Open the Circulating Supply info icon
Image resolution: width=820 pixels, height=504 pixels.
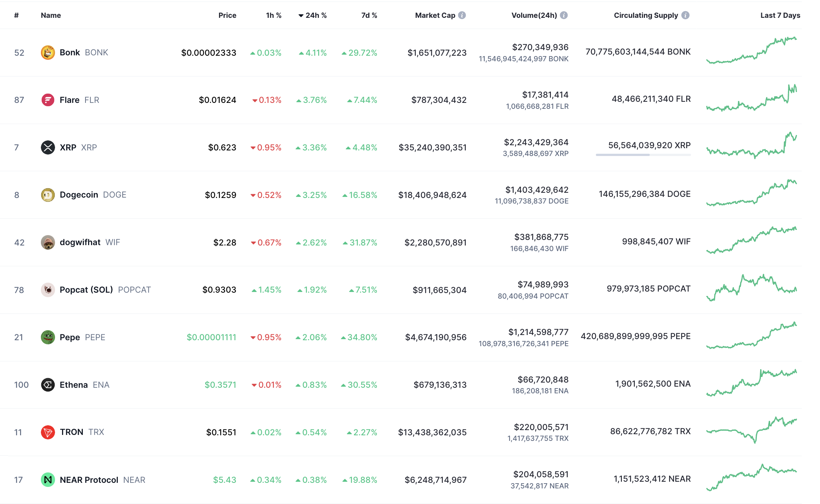click(x=685, y=15)
